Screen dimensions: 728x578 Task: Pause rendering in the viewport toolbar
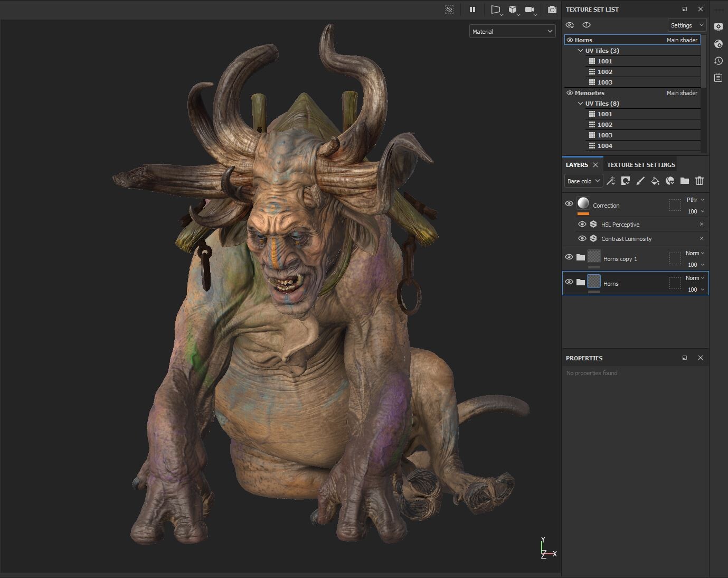[x=472, y=10]
